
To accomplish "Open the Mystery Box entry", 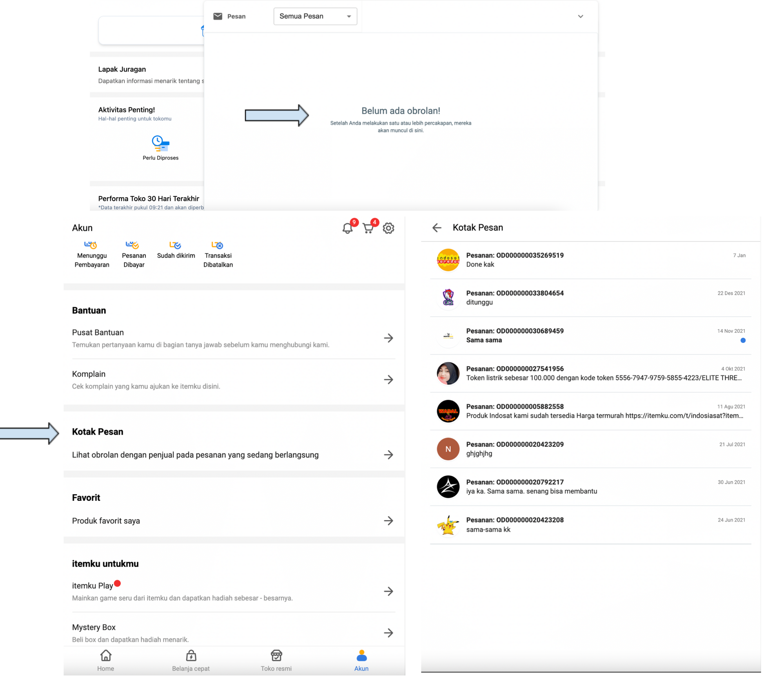I will (x=234, y=633).
